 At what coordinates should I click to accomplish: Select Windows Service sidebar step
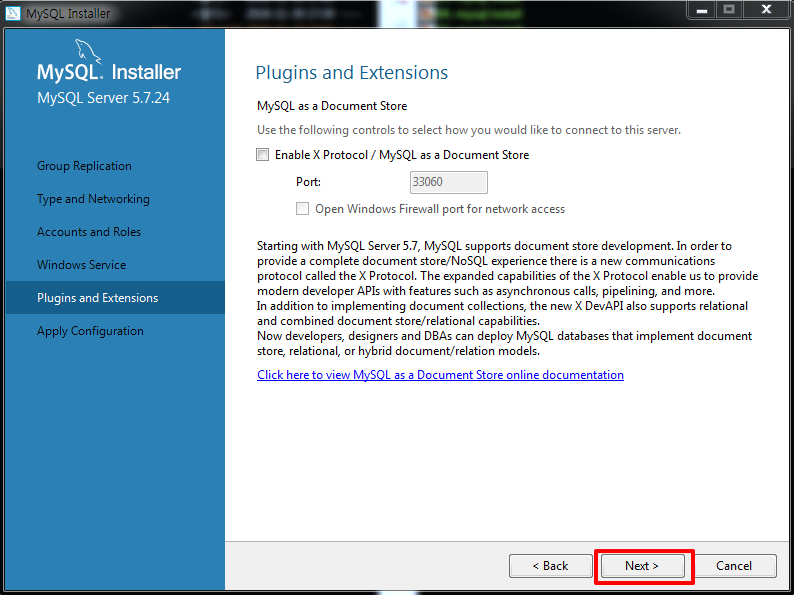82,265
